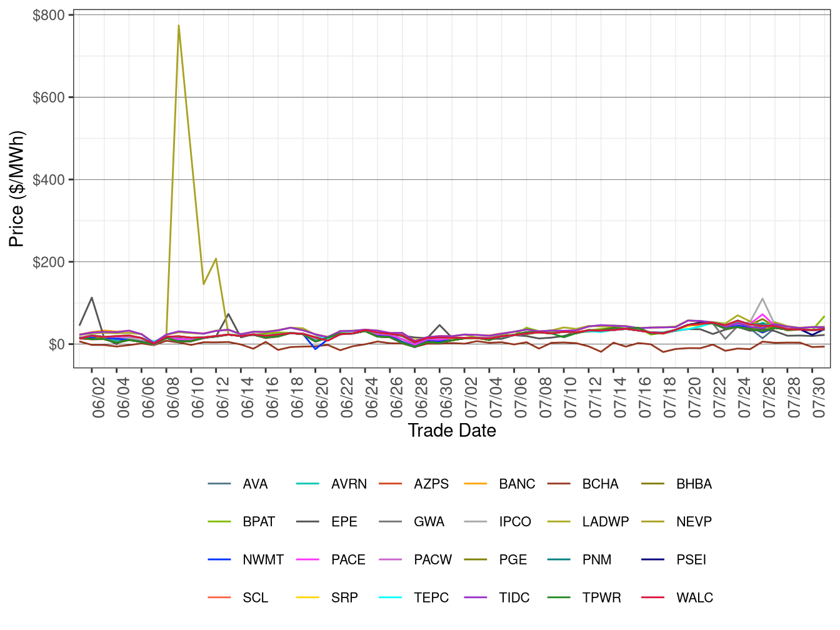
Task: Select the TEPC legend label
Action: click(x=431, y=598)
